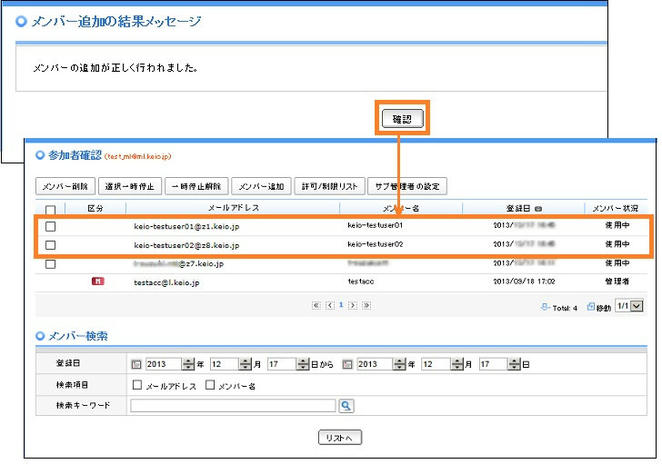The width and height of the screenshot is (662, 464).
Task: Open the end date calendar icon
Action: point(348,365)
